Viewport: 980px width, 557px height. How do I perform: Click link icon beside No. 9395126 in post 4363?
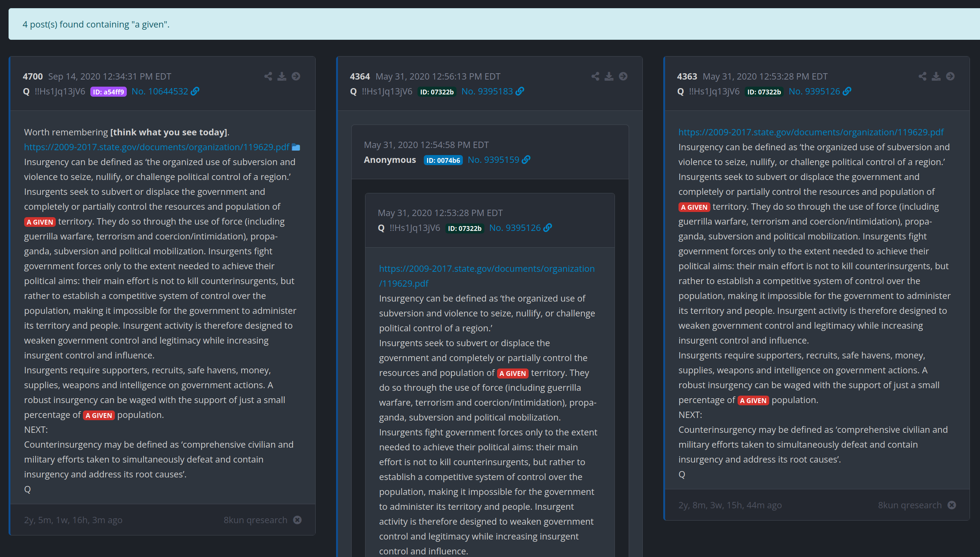click(x=847, y=91)
